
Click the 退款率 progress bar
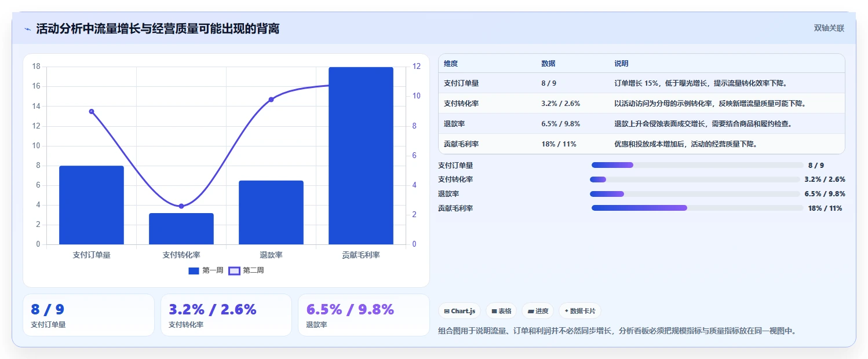pos(695,194)
